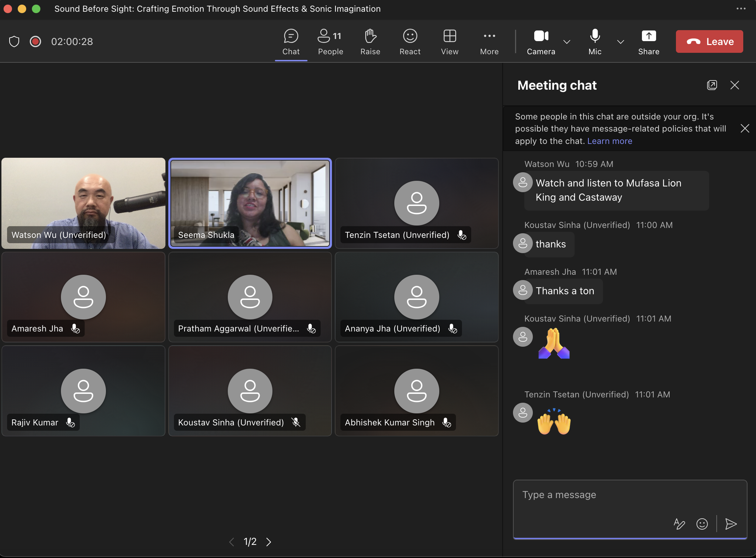
Task: Open the React emoji menu
Action: [410, 42]
